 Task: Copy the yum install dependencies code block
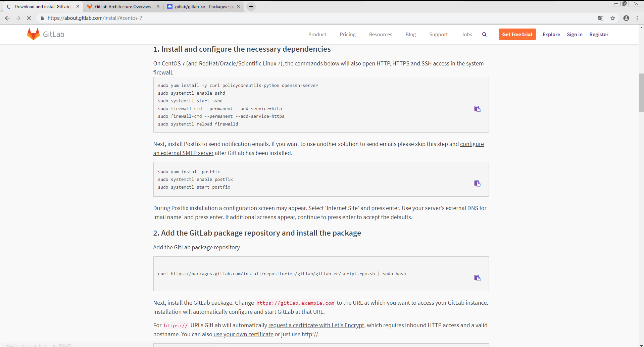point(477,109)
